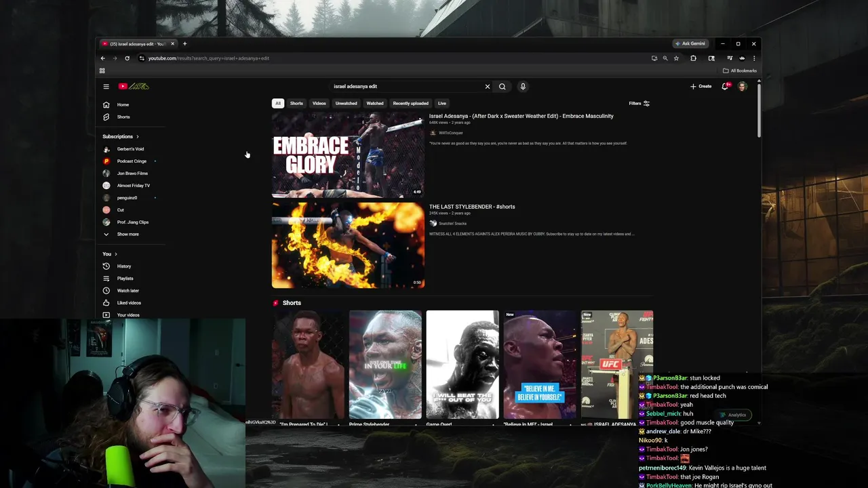Screen dimensions: 868x488
Task: Open the YouTube hamburger guide menu
Action: tap(106, 86)
